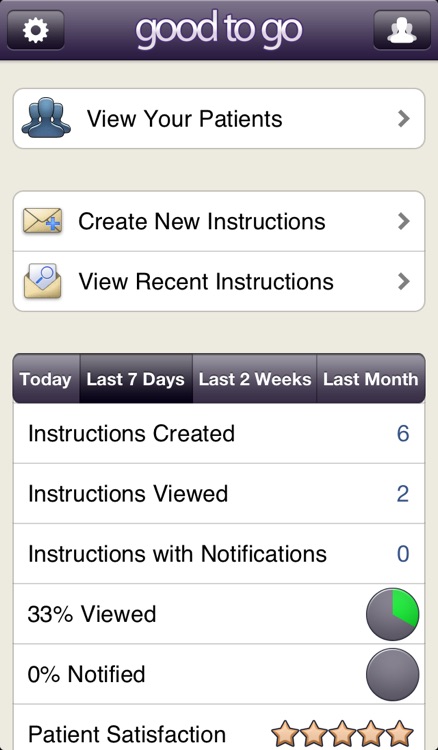
Task: Open Create New Instructions chevron arrow
Action: pos(404,221)
